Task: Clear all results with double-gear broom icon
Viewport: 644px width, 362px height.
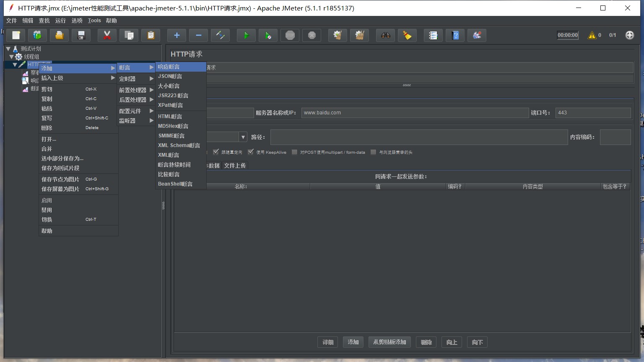Action: (x=359, y=36)
